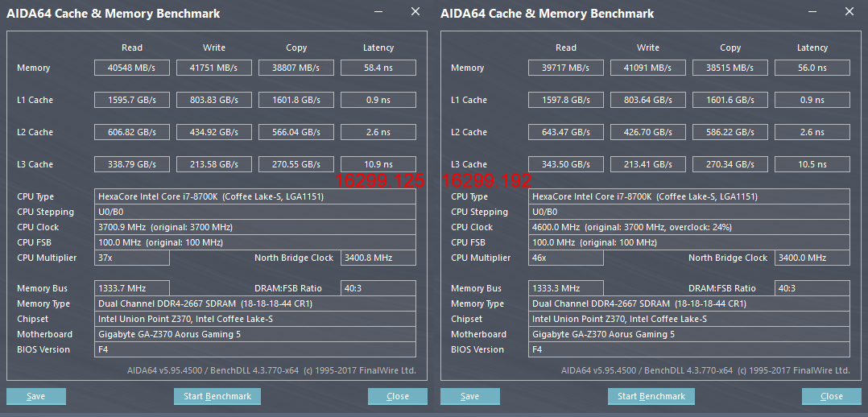
Task: Select L3 Cache Read 338.79 GB/s value
Action: point(132,164)
